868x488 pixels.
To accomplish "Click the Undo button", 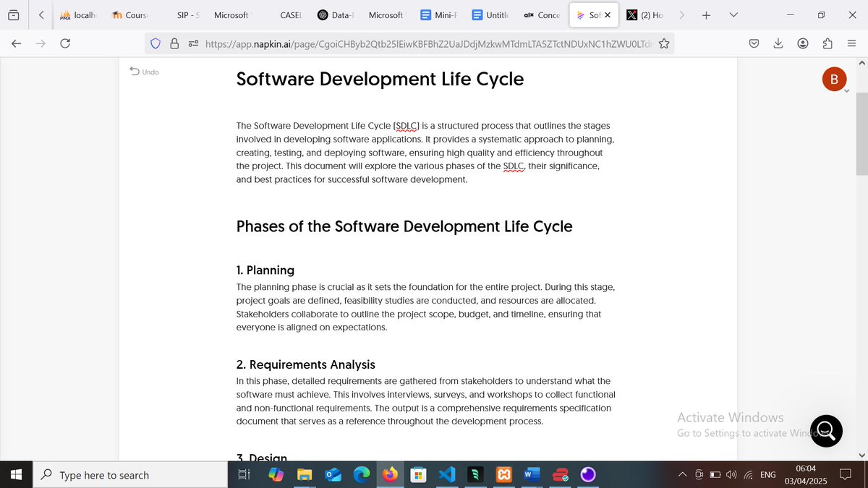I will click(144, 72).
